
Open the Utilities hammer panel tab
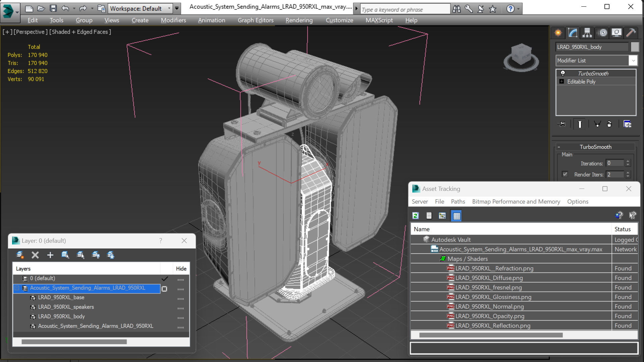tap(631, 32)
